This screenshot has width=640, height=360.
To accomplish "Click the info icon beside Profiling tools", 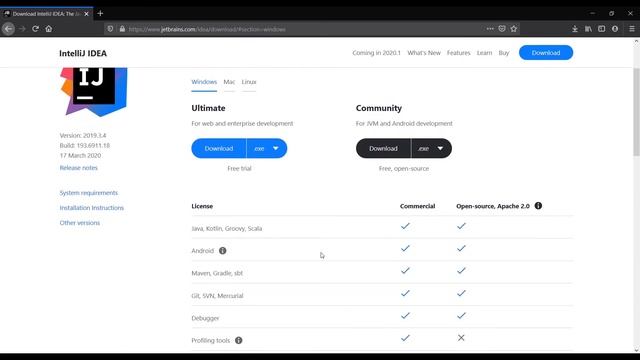I will (239, 340).
